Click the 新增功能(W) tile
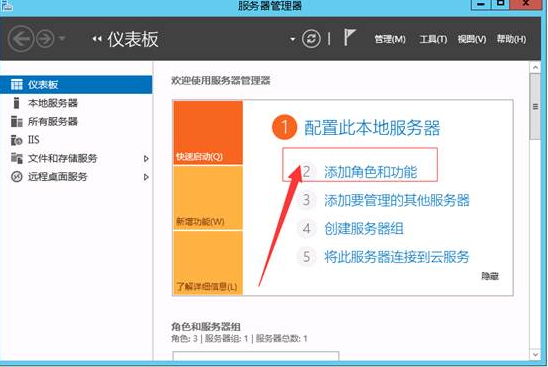 [208, 198]
